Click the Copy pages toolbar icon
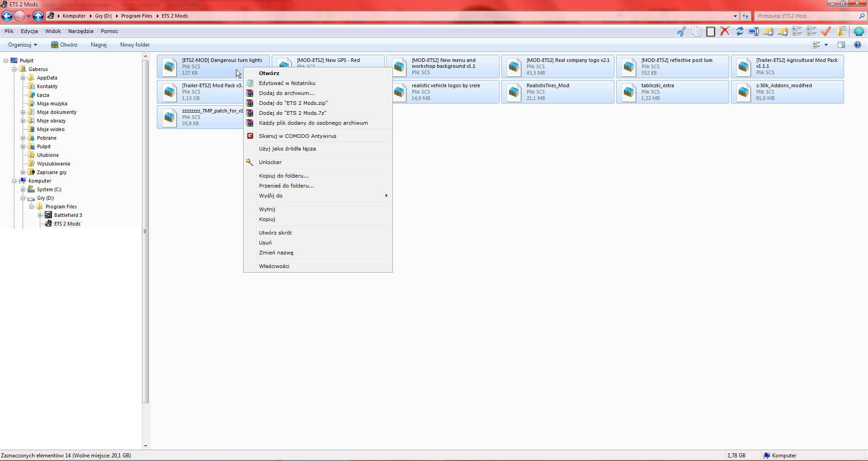This screenshot has width=868, height=461. click(696, 31)
